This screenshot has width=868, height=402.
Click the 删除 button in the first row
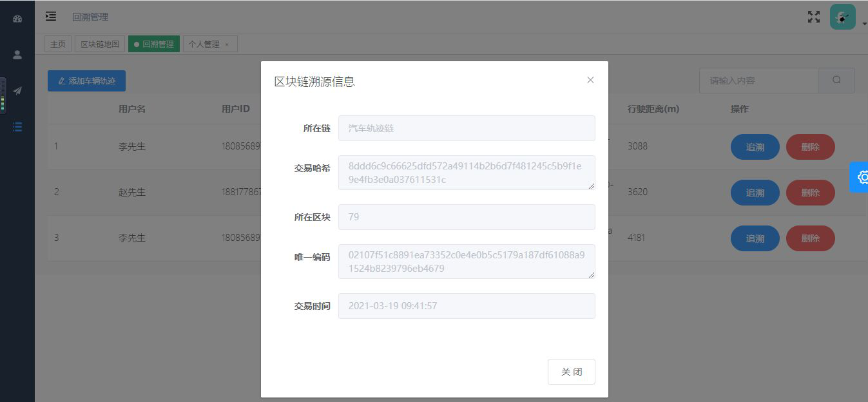click(x=810, y=146)
